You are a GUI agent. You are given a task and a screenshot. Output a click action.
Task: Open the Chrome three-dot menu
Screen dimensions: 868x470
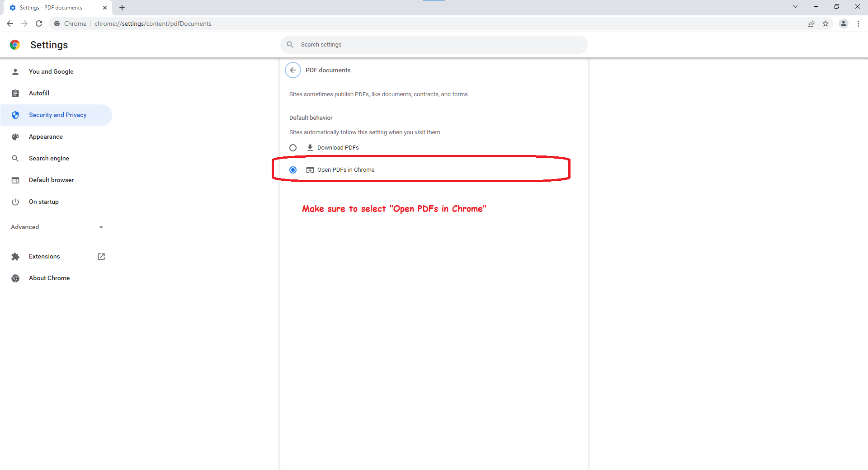(x=859, y=23)
